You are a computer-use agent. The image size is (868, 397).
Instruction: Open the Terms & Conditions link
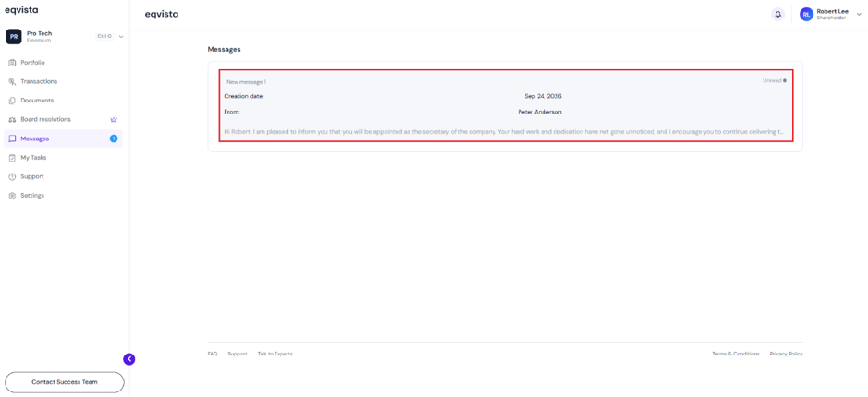pos(736,354)
